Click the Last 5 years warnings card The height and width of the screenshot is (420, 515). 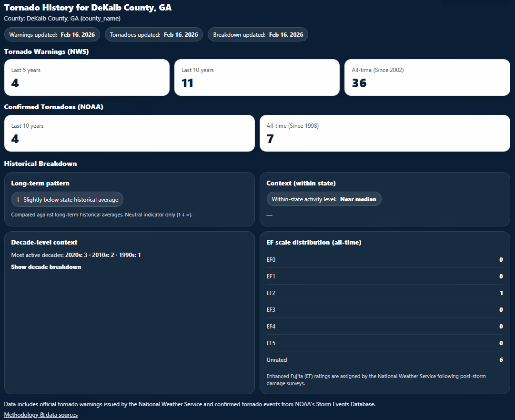[x=87, y=78]
